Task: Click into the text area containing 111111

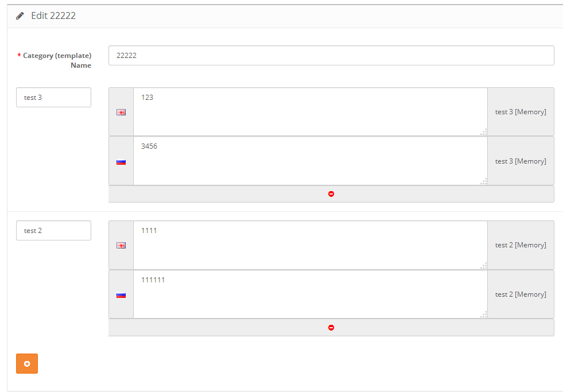Action: pos(310,294)
